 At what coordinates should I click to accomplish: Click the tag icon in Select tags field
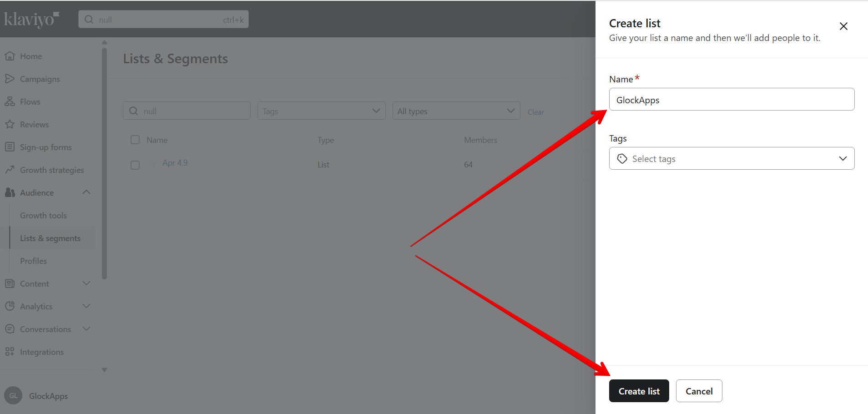click(x=622, y=159)
